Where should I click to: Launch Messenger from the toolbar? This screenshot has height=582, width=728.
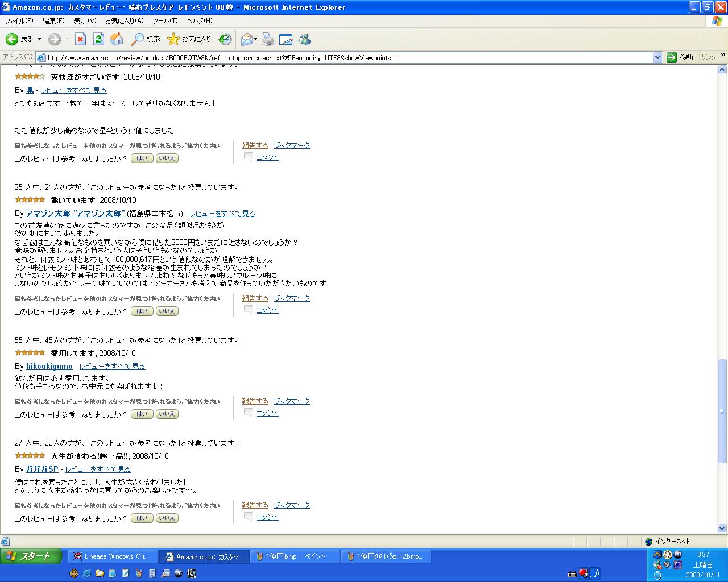click(x=304, y=39)
